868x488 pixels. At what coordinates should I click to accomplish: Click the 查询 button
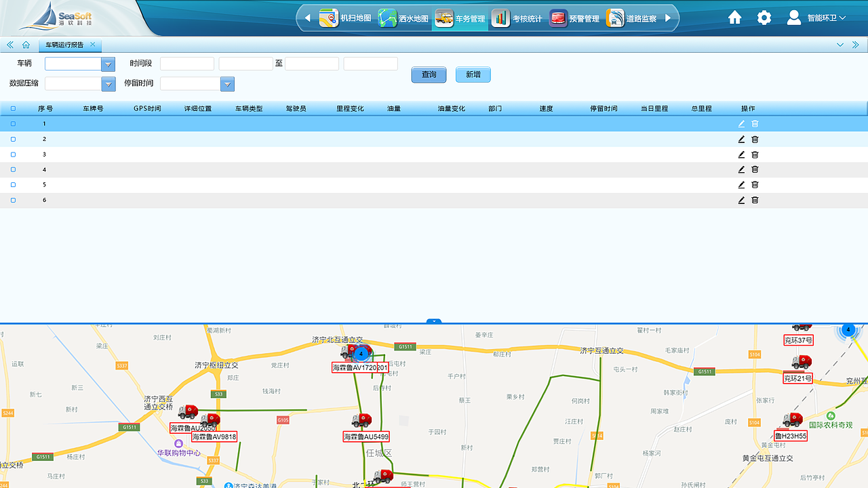(429, 75)
